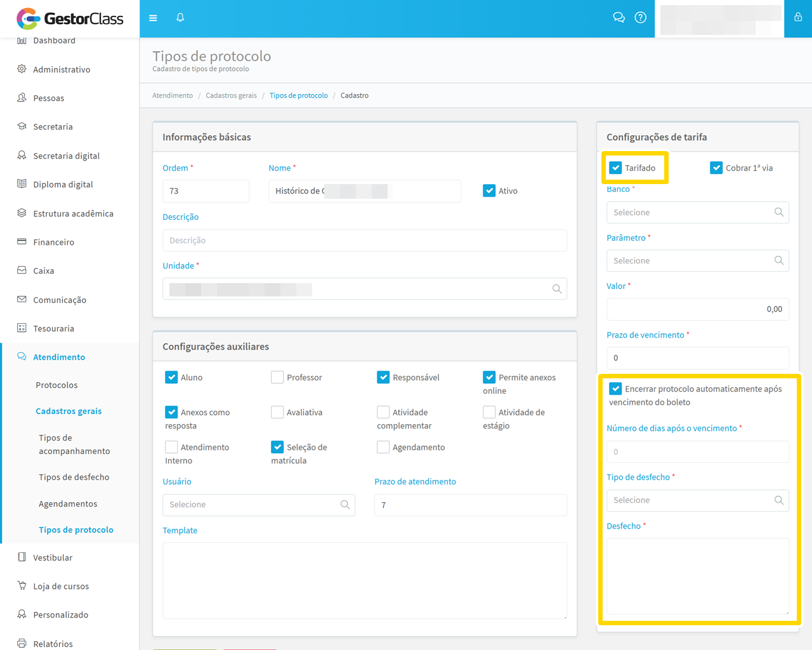Enable the Professor checkbox
The image size is (812, 650).
(x=277, y=378)
